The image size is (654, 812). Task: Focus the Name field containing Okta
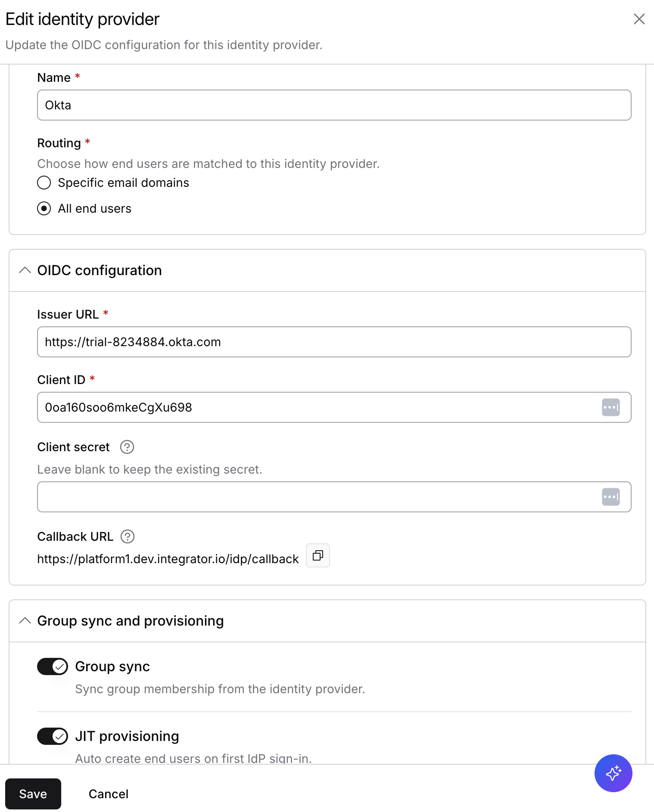(334, 105)
